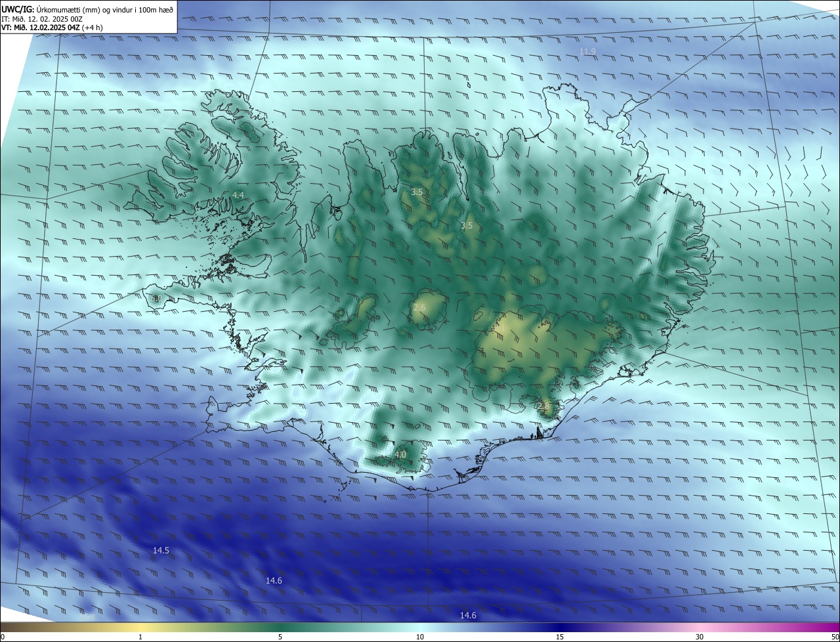Click the 2.6 value label on the glacier
Screen dimensions: 840x642
(419, 307)
